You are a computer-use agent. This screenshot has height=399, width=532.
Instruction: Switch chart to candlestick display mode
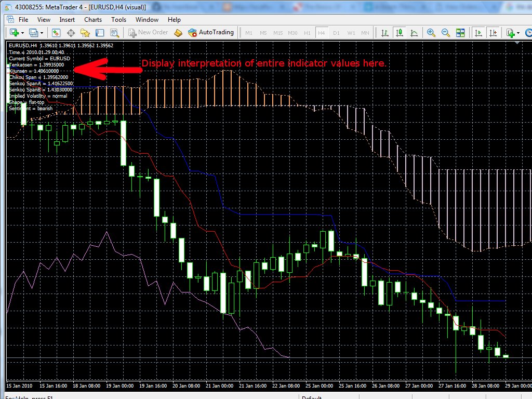pos(401,32)
